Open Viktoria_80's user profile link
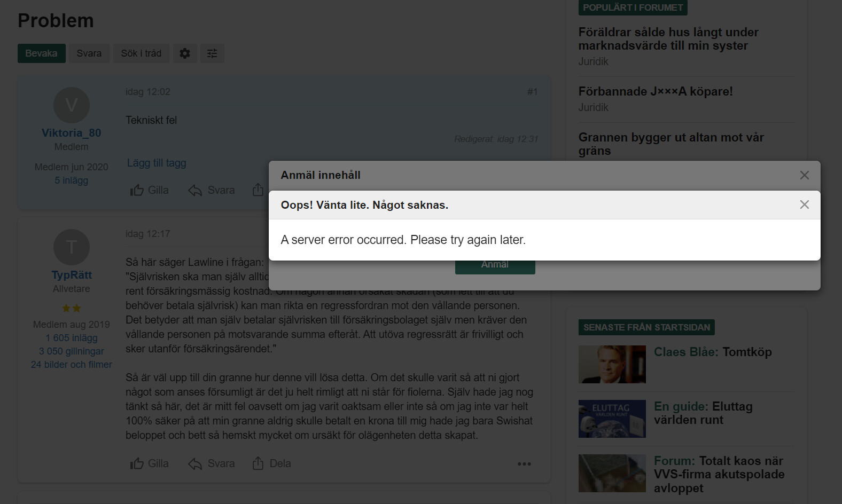842x504 pixels. (x=72, y=133)
